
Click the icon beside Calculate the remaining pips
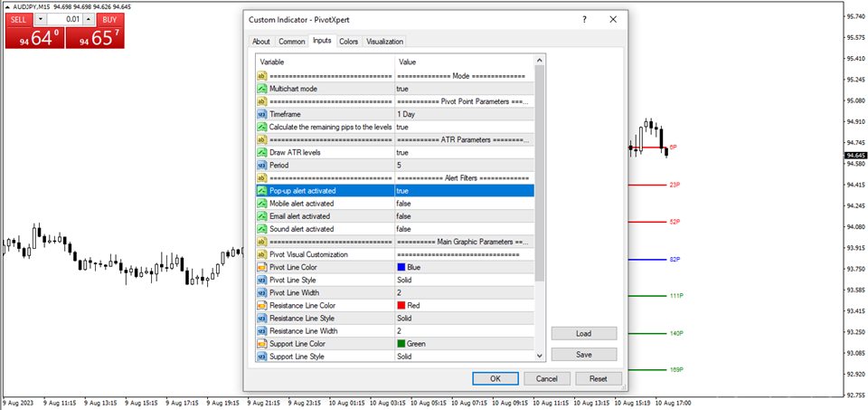[x=262, y=127]
